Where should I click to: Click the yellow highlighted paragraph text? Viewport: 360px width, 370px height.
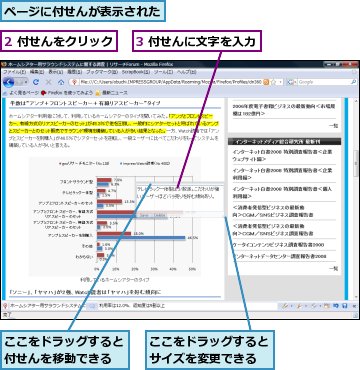point(115,123)
